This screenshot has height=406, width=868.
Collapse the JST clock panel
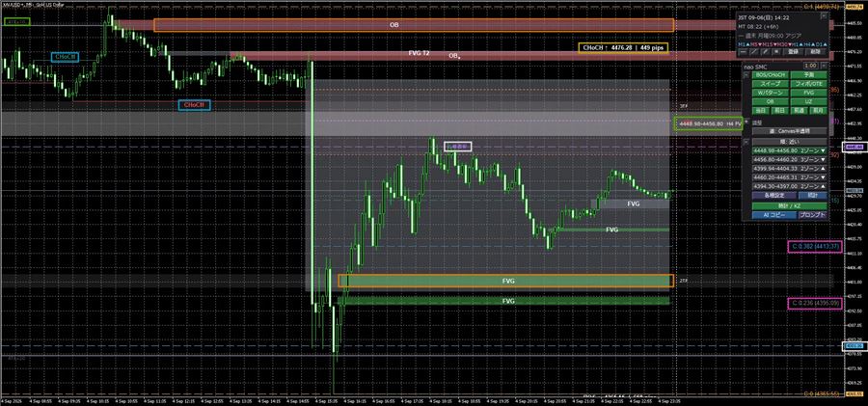[824, 16]
